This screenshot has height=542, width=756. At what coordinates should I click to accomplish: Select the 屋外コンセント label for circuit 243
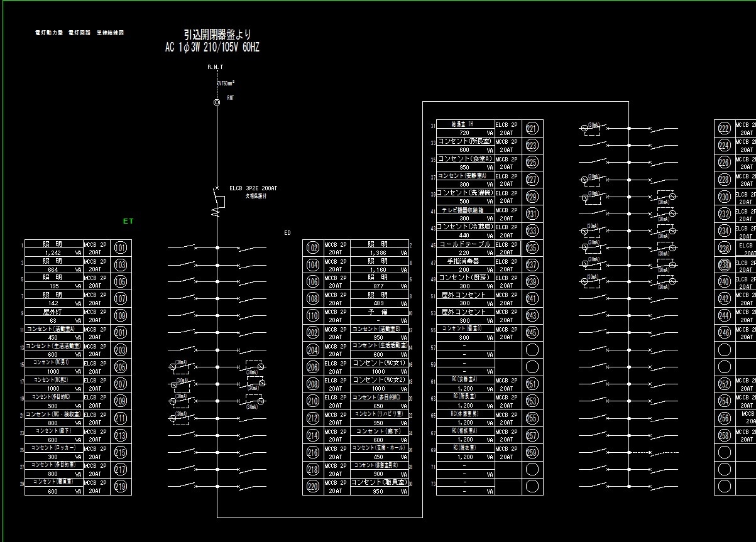click(x=464, y=312)
